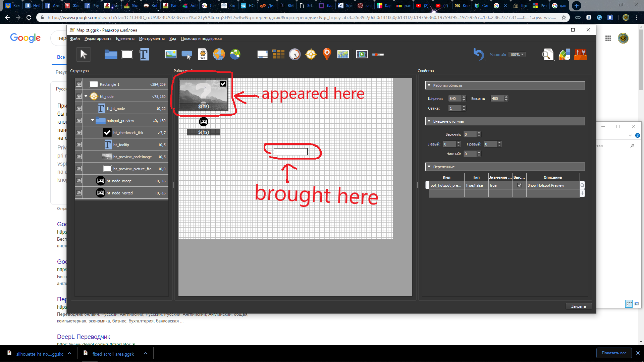Toggle visibility of ht_node_visited

pos(79,193)
